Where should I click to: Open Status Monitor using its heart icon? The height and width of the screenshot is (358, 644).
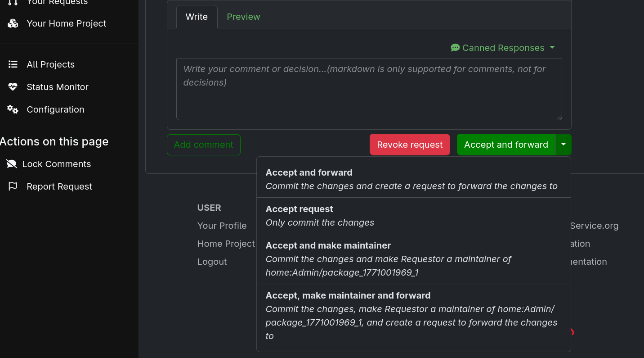[x=13, y=86]
